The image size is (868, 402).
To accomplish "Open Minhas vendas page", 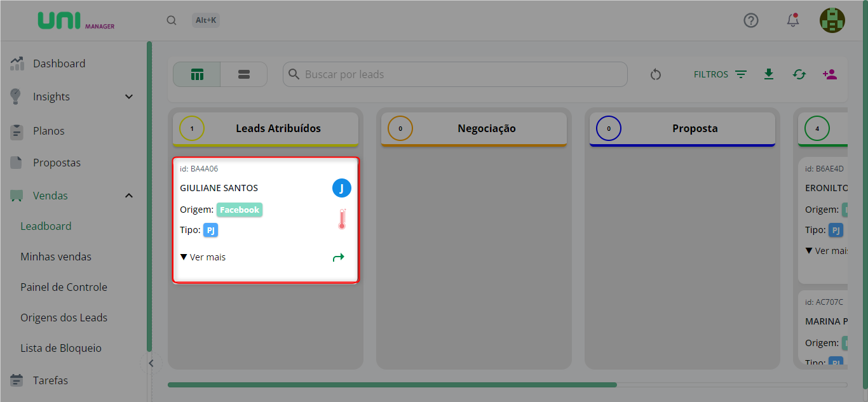I will coord(56,257).
